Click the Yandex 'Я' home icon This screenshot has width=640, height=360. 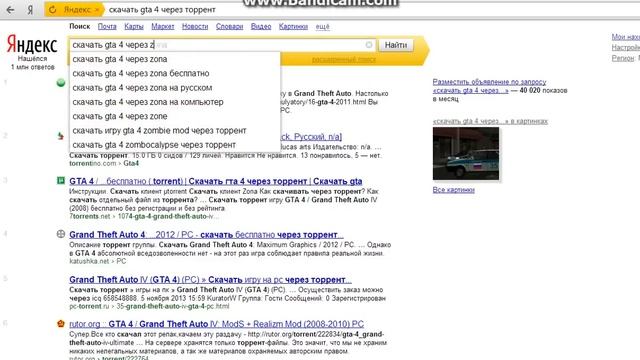click(30, 10)
